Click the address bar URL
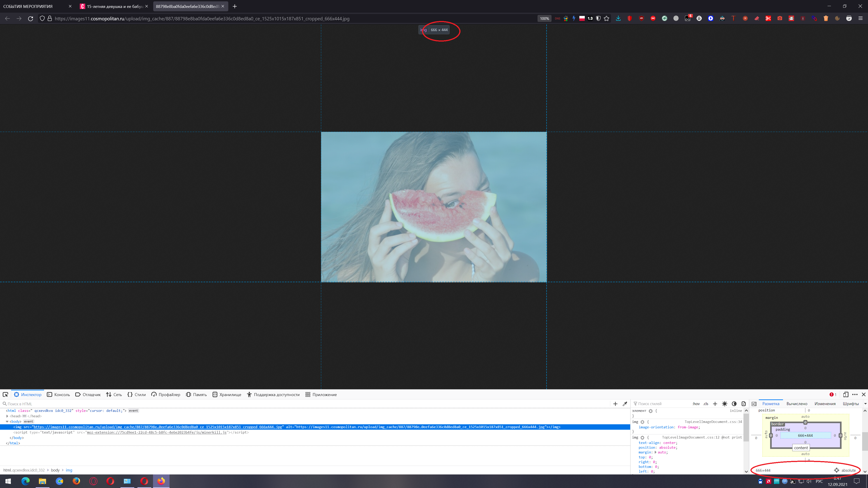The height and width of the screenshot is (488, 868). (x=202, y=19)
